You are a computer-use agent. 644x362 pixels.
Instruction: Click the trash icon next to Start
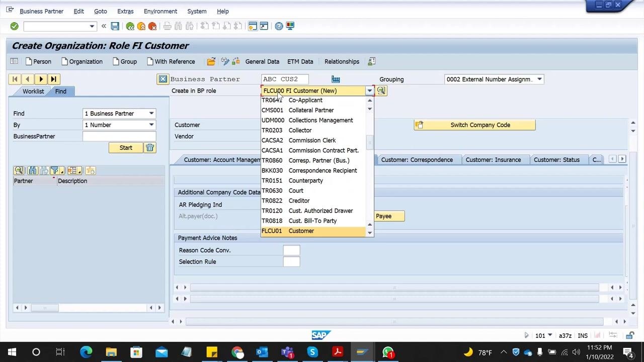[150, 147]
